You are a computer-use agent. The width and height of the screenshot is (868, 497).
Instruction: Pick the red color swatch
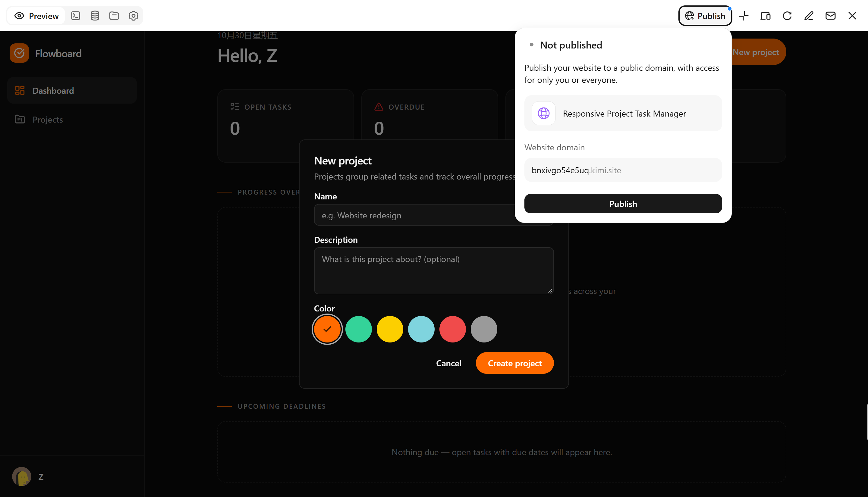click(x=452, y=330)
